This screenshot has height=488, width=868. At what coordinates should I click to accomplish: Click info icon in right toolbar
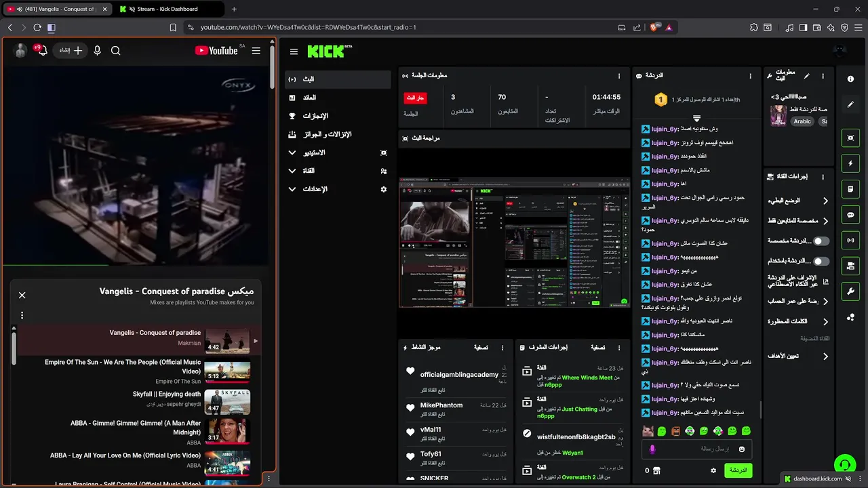click(850, 79)
